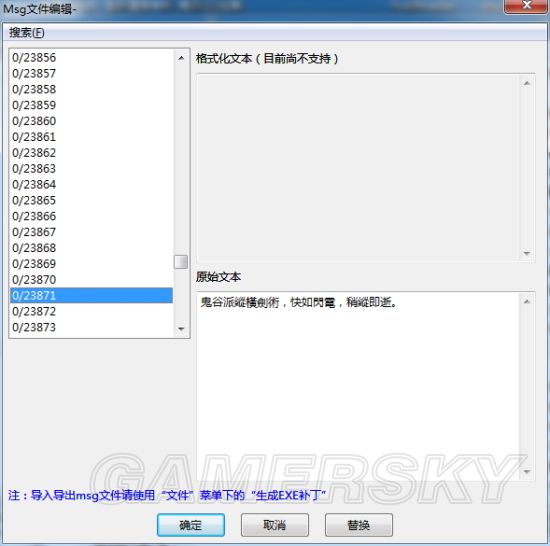Click 格式化文本 area scroll down arrow

click(x=527, y=253)
